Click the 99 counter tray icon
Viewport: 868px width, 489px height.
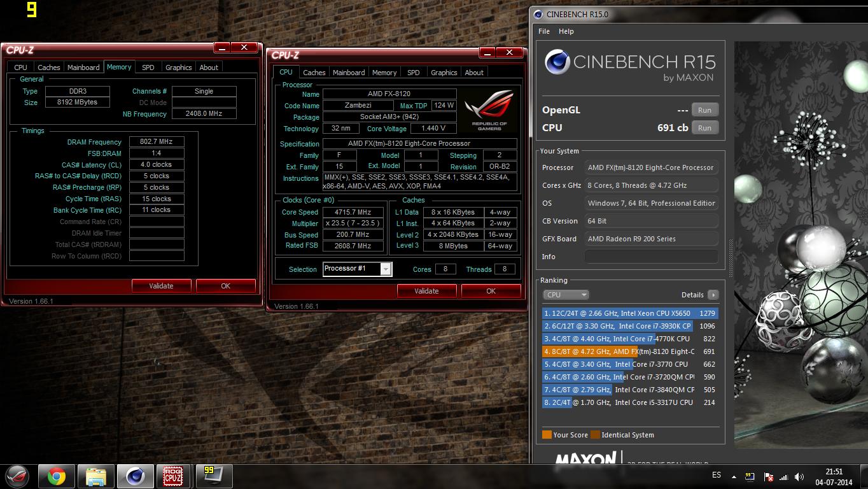click(750, 476)
